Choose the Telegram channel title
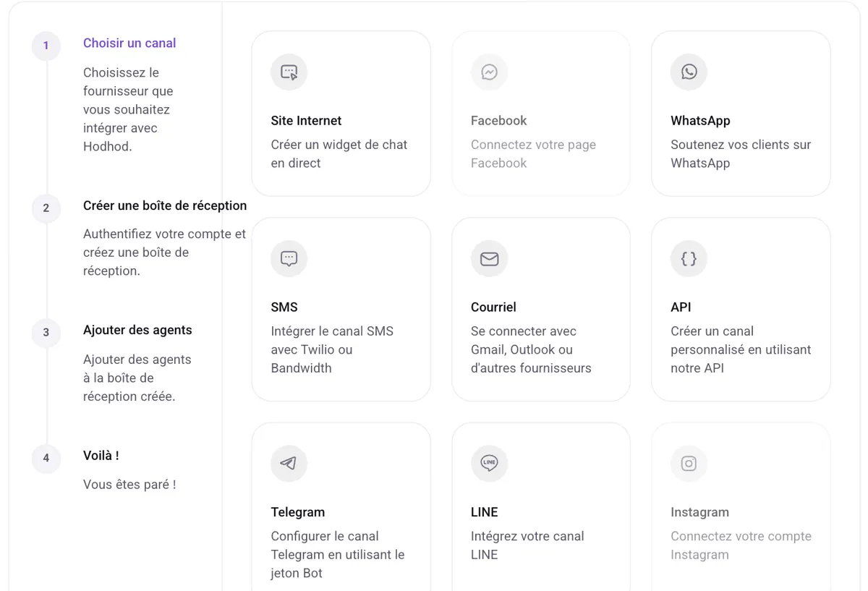The width and height of the screenshot is (868, 591). tap(298, 512)
